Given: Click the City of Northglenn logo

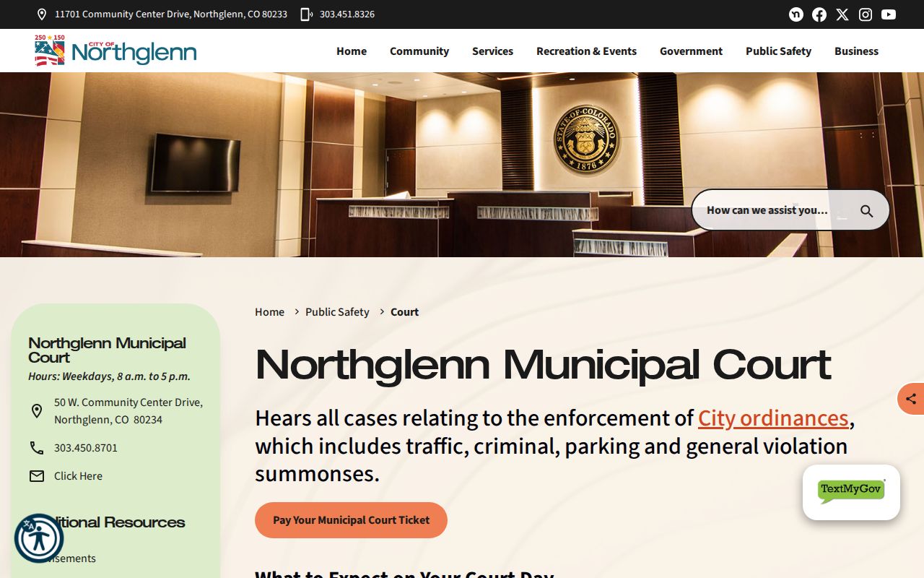Looking at the screenshot, I should [x=115, y=51].
